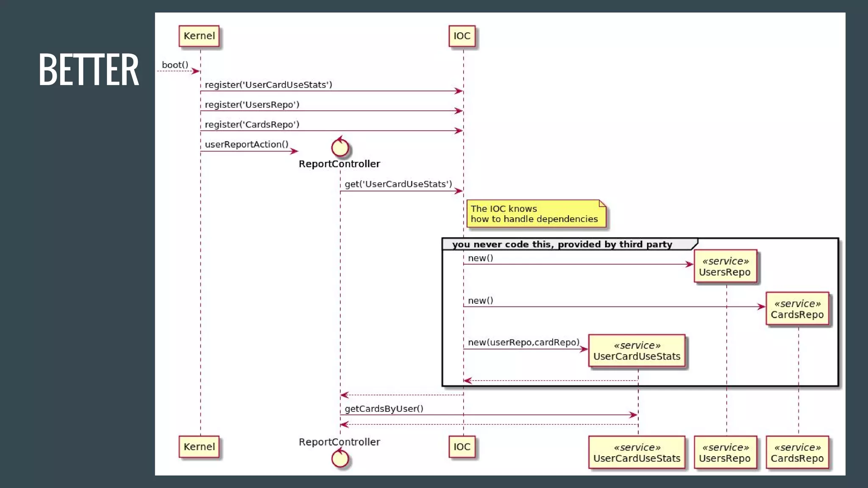The height and width of the screenshot is (488, 868).
Task: Click the top Kernel participant box
Action: pos(199,36)
